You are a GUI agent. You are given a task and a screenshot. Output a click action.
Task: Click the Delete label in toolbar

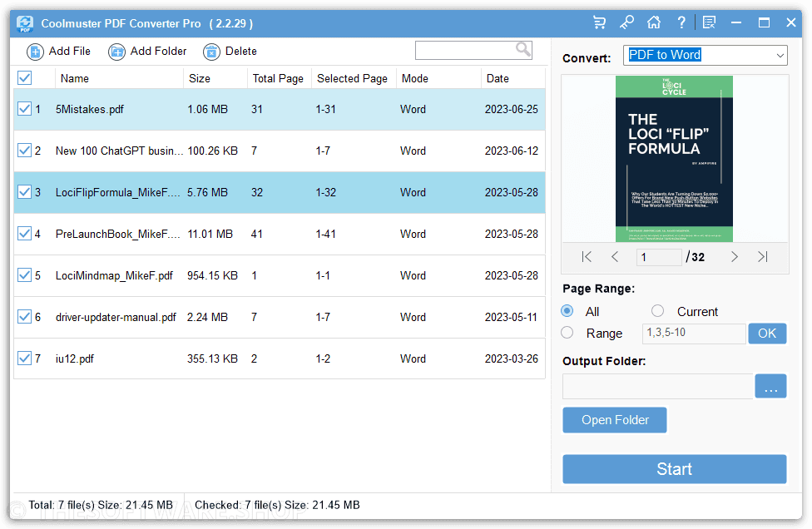(x=240, y=52)
